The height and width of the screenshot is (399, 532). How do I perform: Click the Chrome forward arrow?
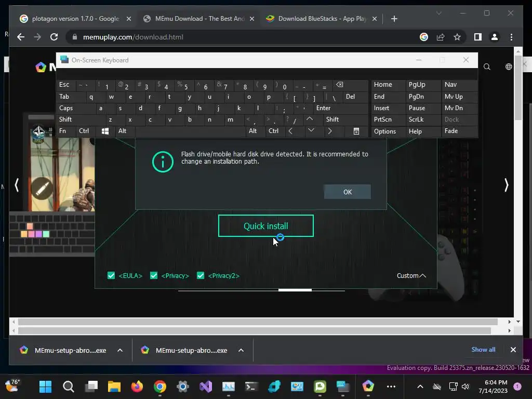pos(37,37)
